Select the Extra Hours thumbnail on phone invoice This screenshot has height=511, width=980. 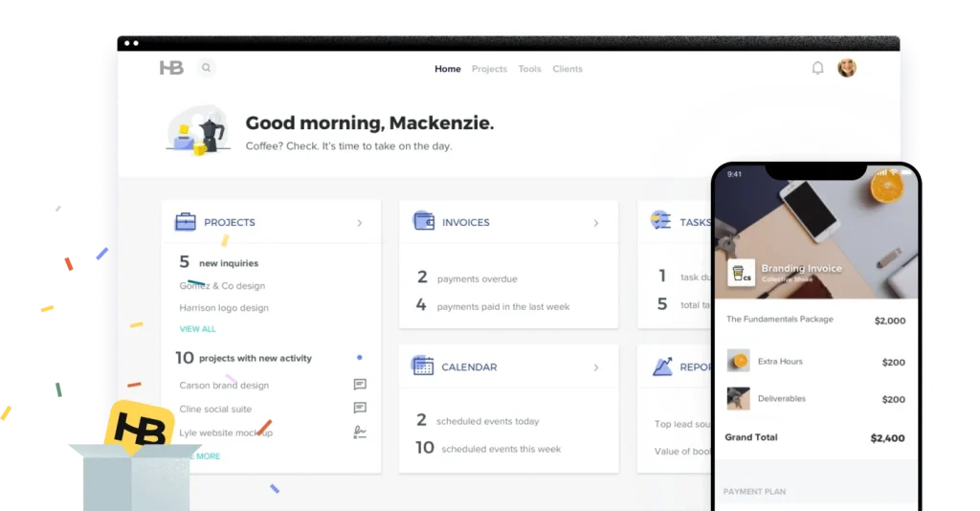coord(738,361)
